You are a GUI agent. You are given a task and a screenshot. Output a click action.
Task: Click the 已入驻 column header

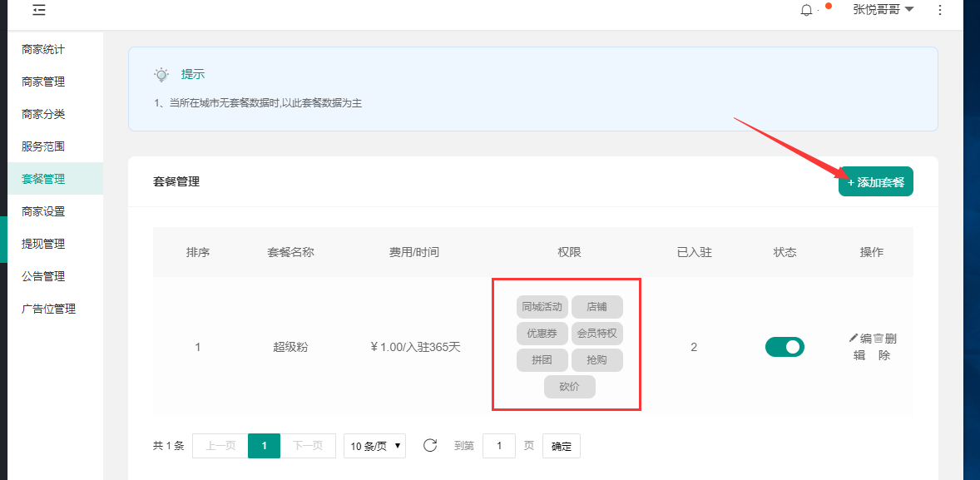click(695, 253)
